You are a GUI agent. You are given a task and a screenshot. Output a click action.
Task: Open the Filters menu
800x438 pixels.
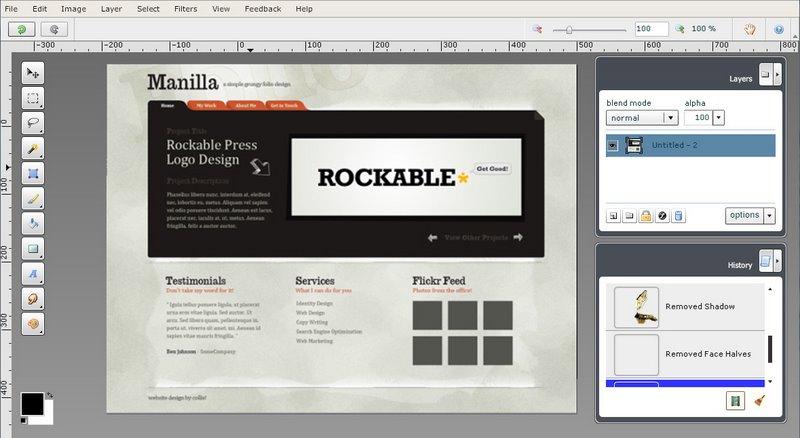185,9
